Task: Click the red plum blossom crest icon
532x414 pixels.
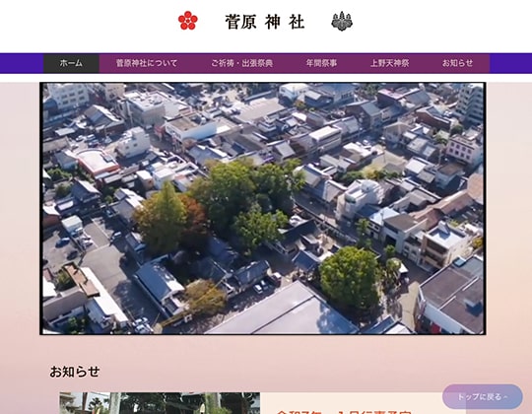Action: [187, 21]
